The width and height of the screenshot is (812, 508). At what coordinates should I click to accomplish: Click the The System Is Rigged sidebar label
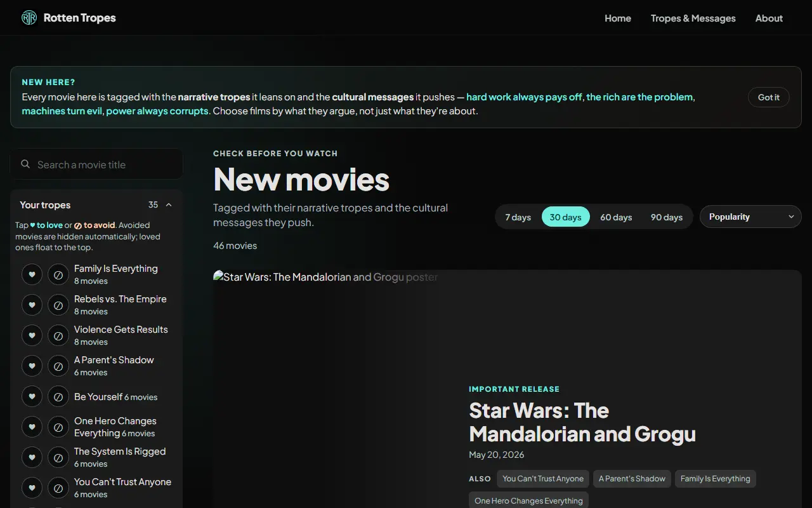click(x=120, y=451)
